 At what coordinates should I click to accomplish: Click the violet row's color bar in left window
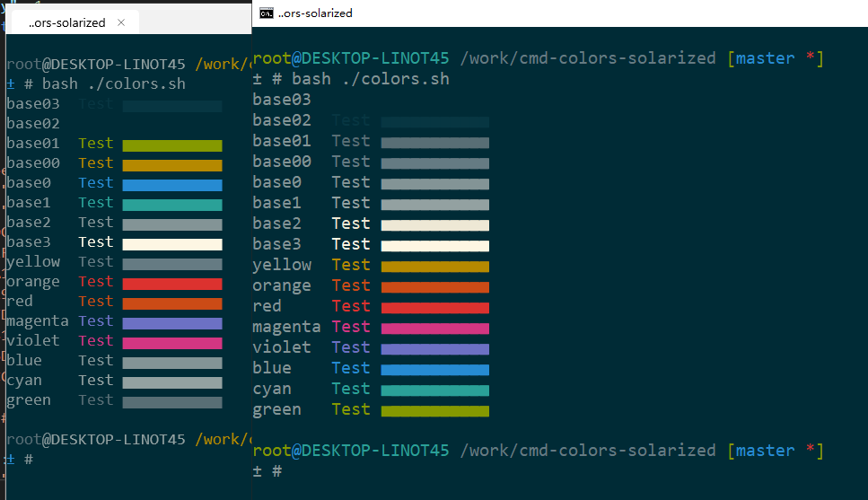[x=172, y=343]
